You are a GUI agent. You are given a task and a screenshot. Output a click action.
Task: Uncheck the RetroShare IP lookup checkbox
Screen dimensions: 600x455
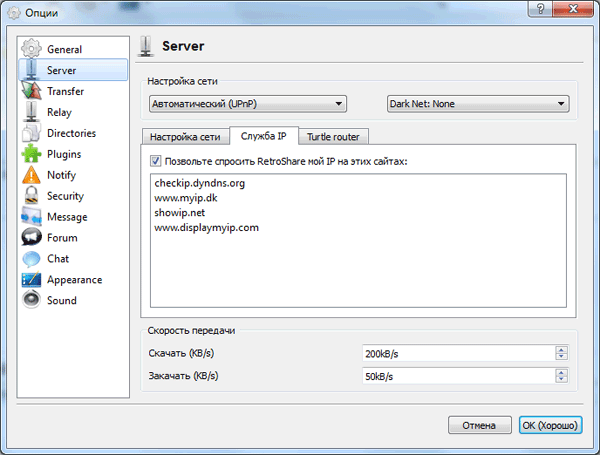pos(155,161)
